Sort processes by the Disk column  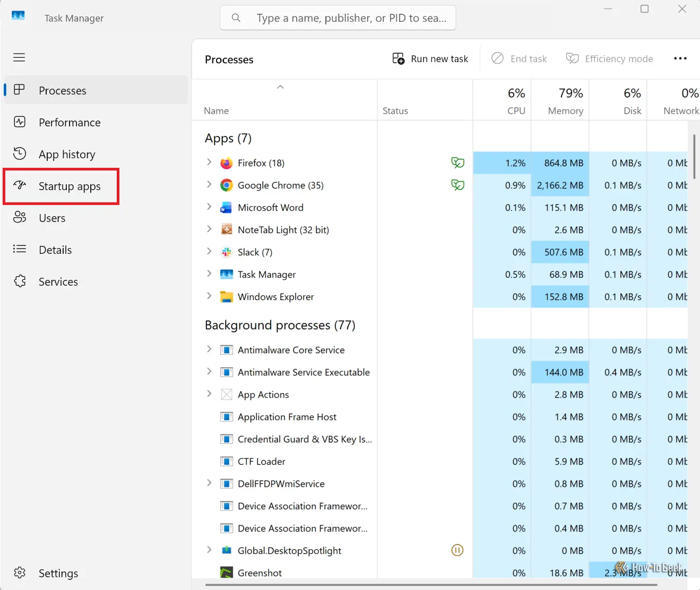click(618, 100)
